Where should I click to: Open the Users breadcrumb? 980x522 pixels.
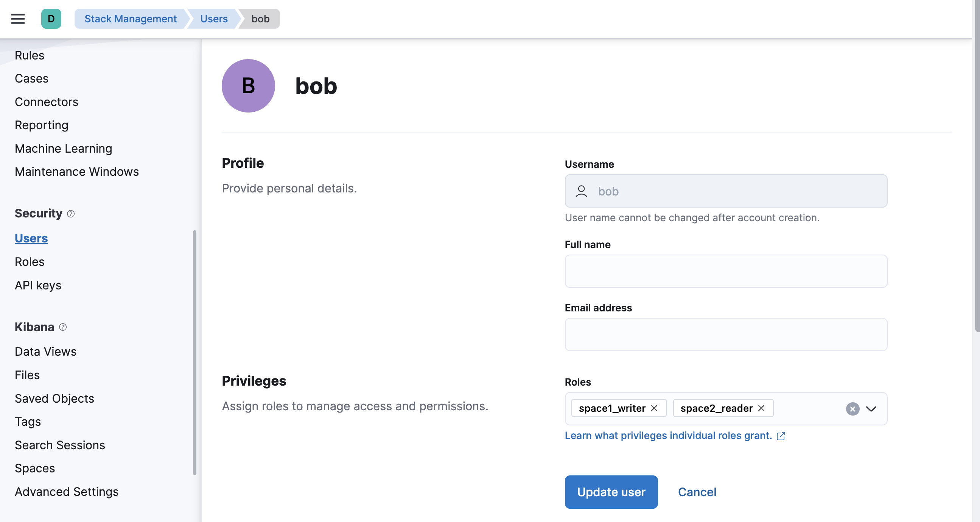[213, 19]
